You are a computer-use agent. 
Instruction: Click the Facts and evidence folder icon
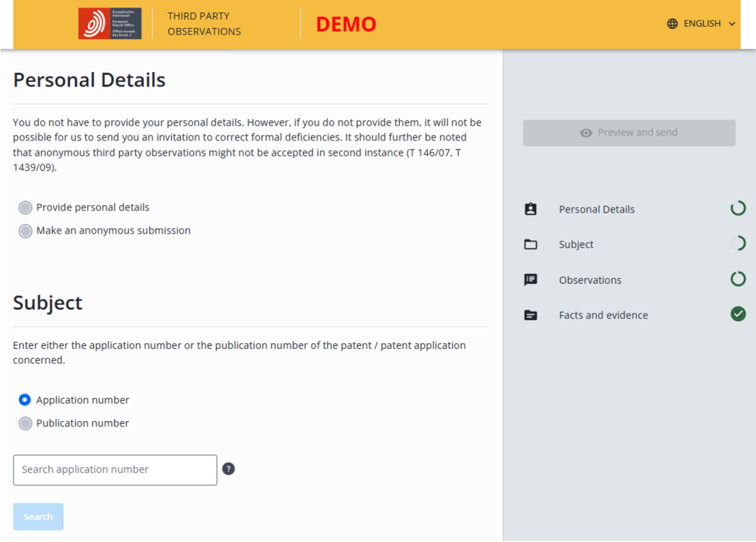(x=531, y=315)
